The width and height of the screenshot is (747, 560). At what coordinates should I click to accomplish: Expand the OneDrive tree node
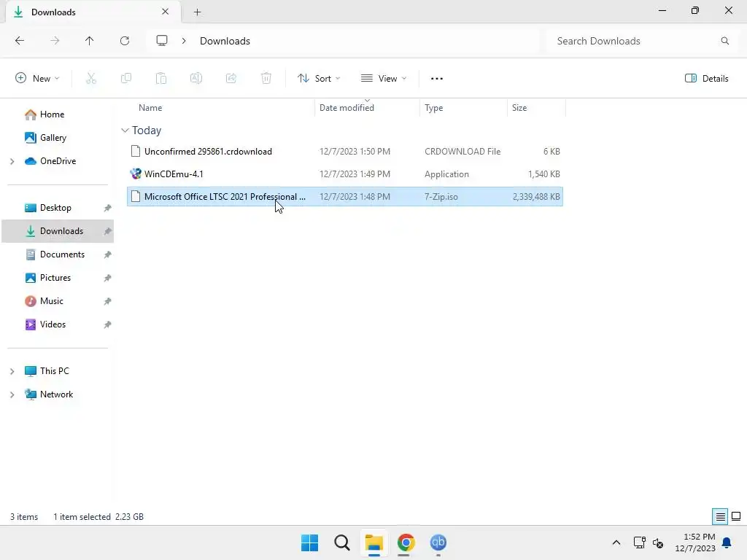pos(12,161)
